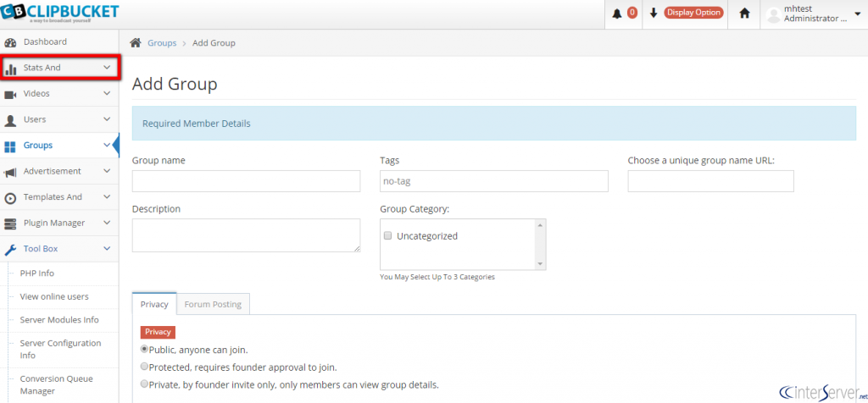Focus the Group name field

pyautogui.click(x=247, y=181)
